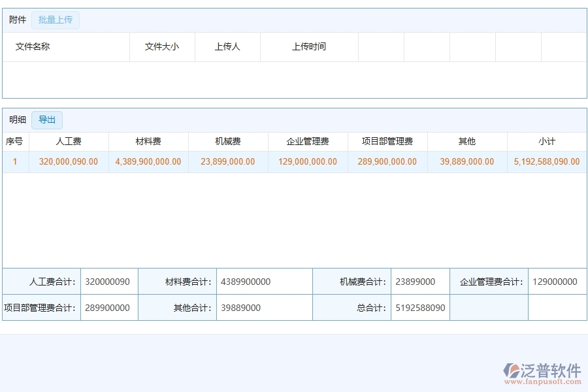Click the 人工费合计 input field
Image resolution: width=588 pixels, height=392 pixels.
click(108, 281)
